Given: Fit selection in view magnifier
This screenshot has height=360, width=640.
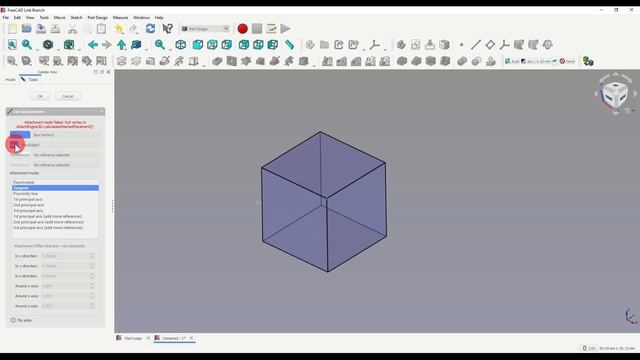Looking at the screenshot, I should pyautogui.click(x=27, y=44).
